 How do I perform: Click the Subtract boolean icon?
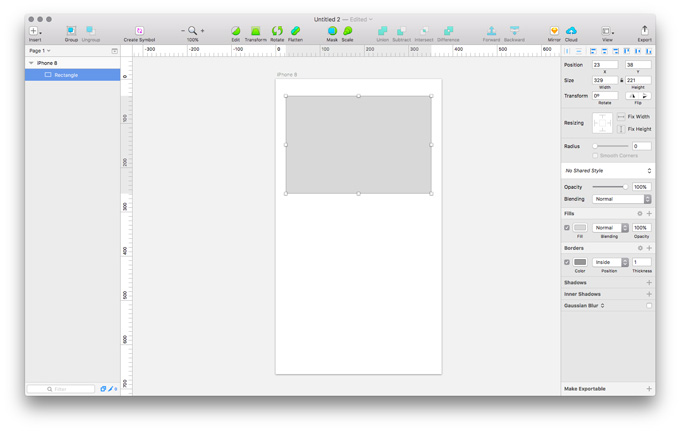(402, 31)
